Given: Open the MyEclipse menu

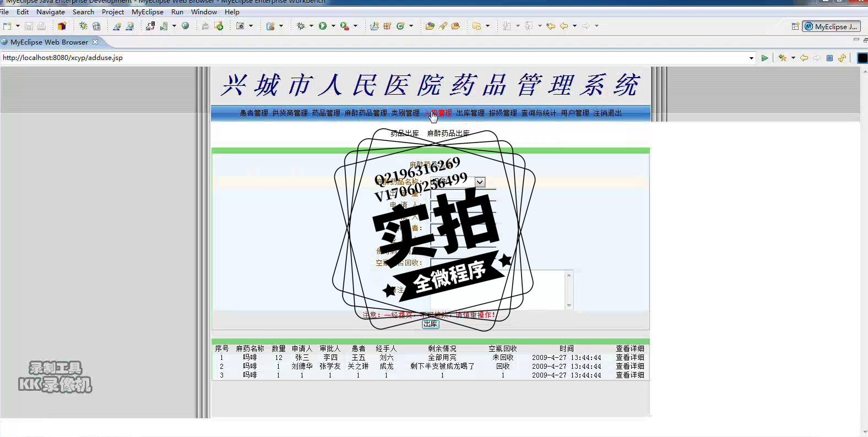Looking at the screenshot, I should click(148, 12).
